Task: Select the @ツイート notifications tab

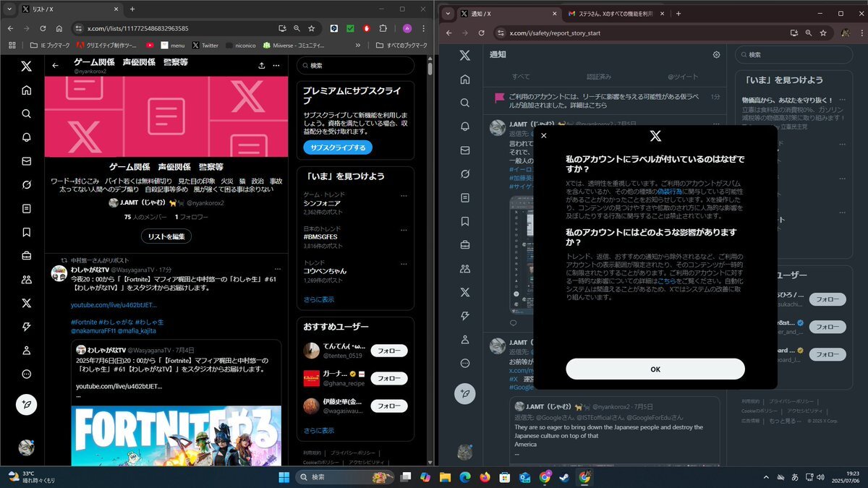Action: 682,76
